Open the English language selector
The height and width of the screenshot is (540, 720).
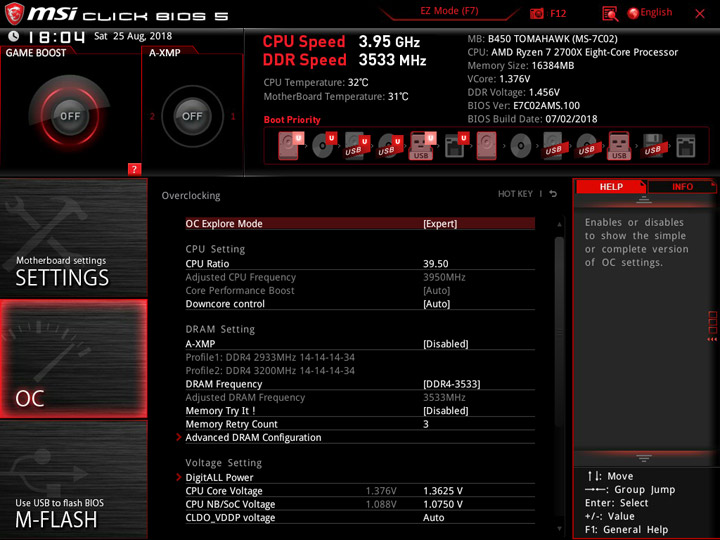(x=650, y=13)
